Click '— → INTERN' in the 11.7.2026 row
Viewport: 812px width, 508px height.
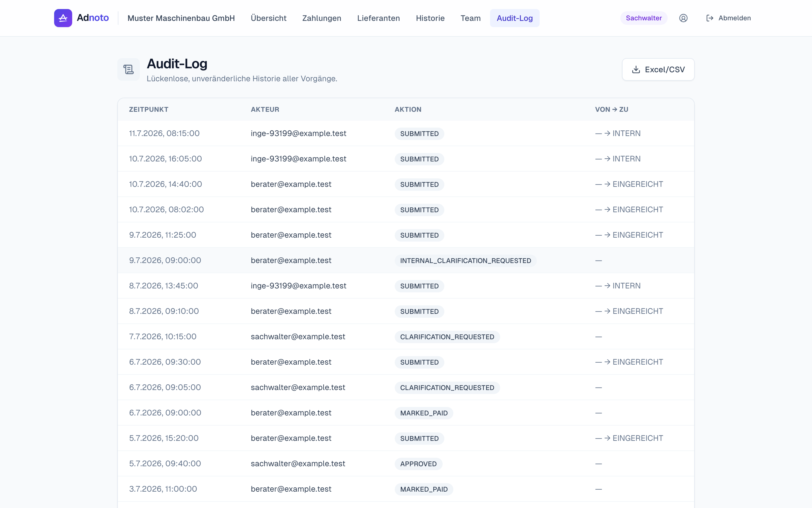click(618, 133)
